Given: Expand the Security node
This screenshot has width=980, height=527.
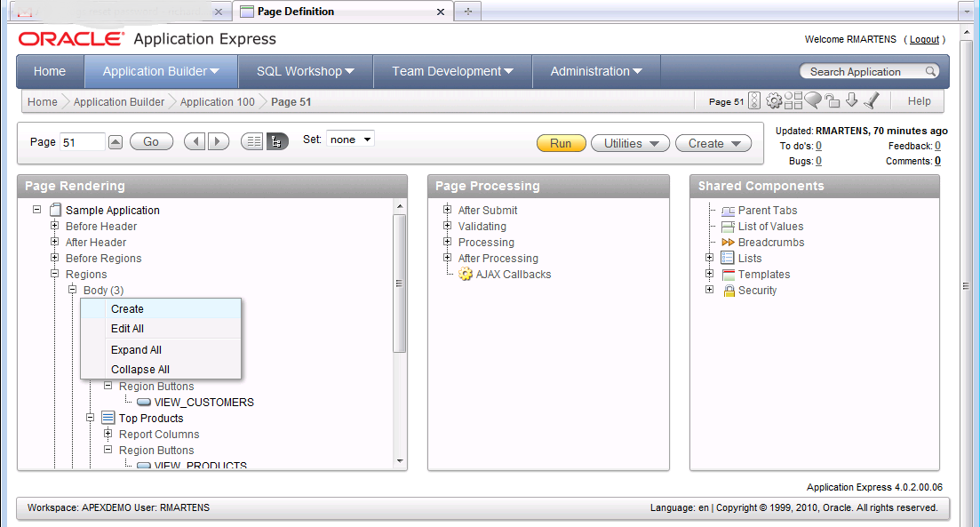Looking at the screenshot, I should pyautogui.click(x=709, y=290).
